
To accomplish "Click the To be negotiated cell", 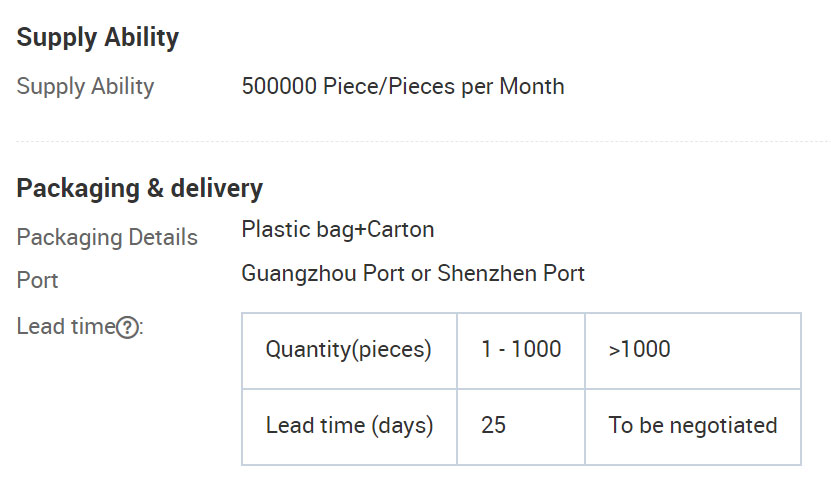I will pos(693,427).
